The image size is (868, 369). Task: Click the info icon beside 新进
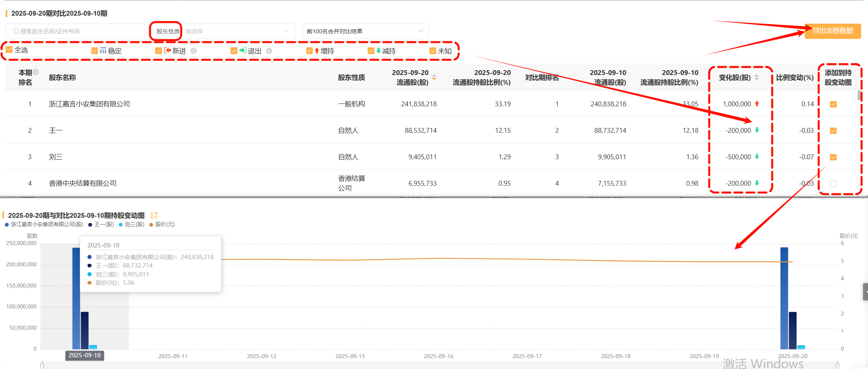(x=194, y=51)
